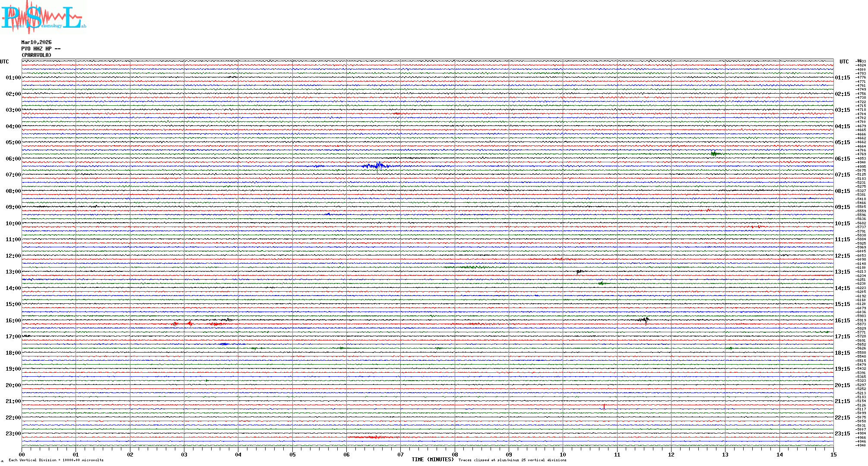Select the 06:00 hour label on left axis

click(13, 159)
